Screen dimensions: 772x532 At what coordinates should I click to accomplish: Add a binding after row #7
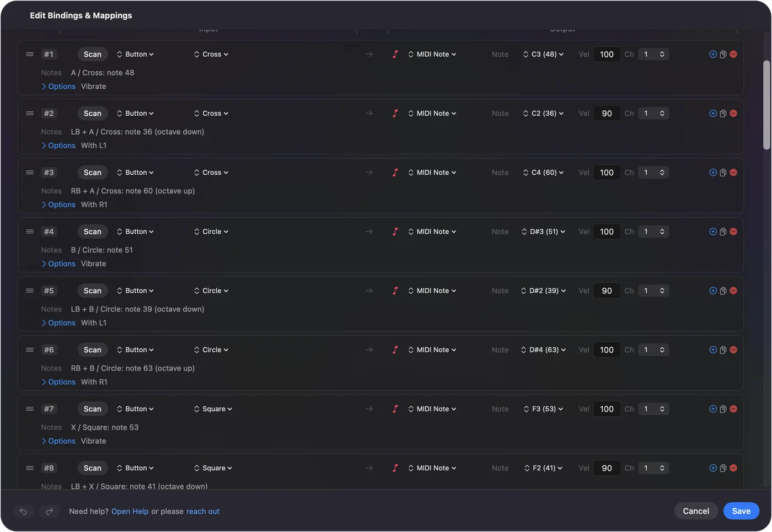(x=713, y=409)
